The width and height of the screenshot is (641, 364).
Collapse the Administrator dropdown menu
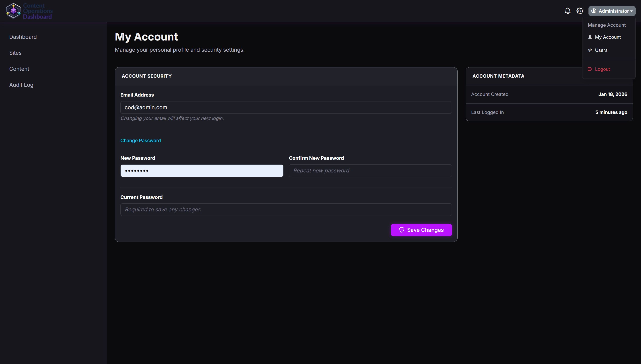(614, 11)
